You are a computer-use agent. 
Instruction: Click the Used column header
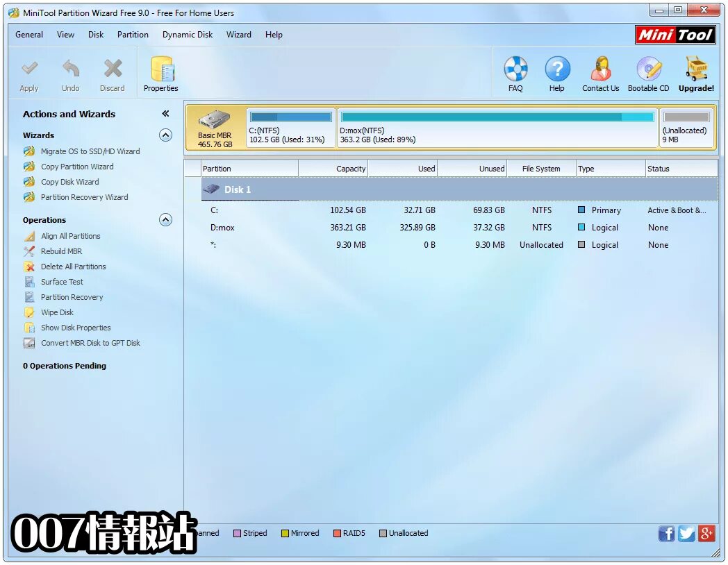[x=402, y=169]
